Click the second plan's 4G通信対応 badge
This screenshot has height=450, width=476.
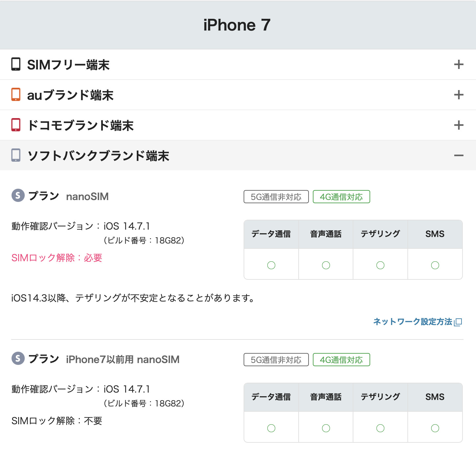[341, 360]
